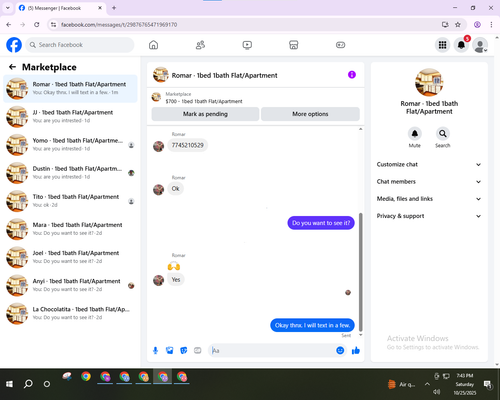The width and height of the screenshot is (500, 400).
Task: Click the 7745210529 message bubble
Action: 188,145
